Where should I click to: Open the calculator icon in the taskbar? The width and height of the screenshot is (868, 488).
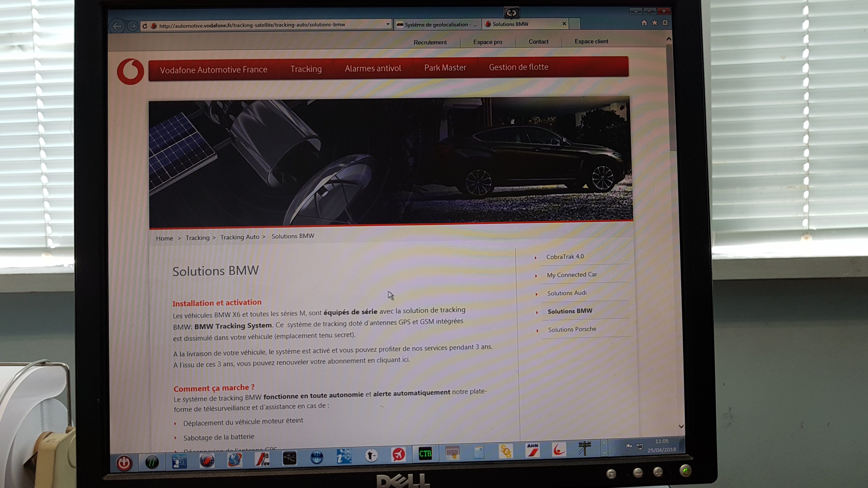click(x=479, y=452)
